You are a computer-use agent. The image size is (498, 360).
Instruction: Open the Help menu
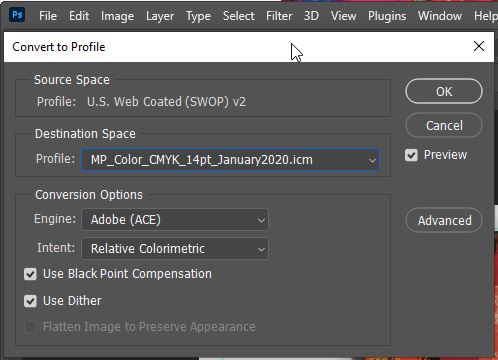tap(486, 16)
